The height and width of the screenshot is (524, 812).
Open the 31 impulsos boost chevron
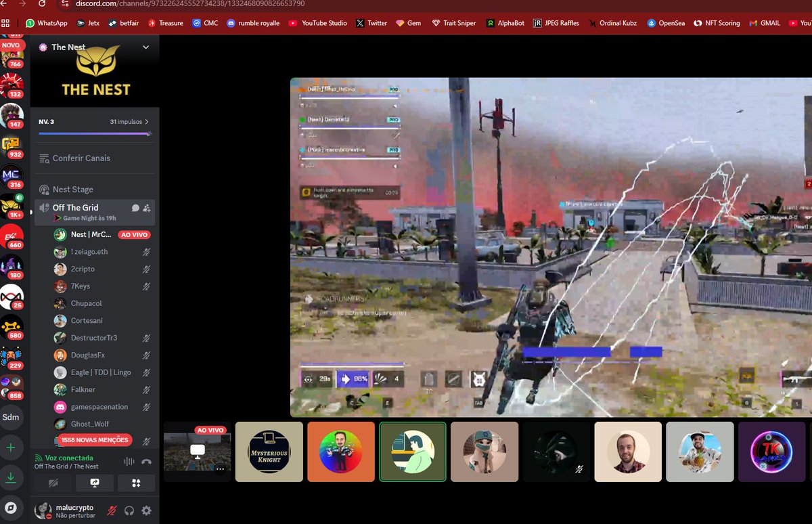[147, 122]
